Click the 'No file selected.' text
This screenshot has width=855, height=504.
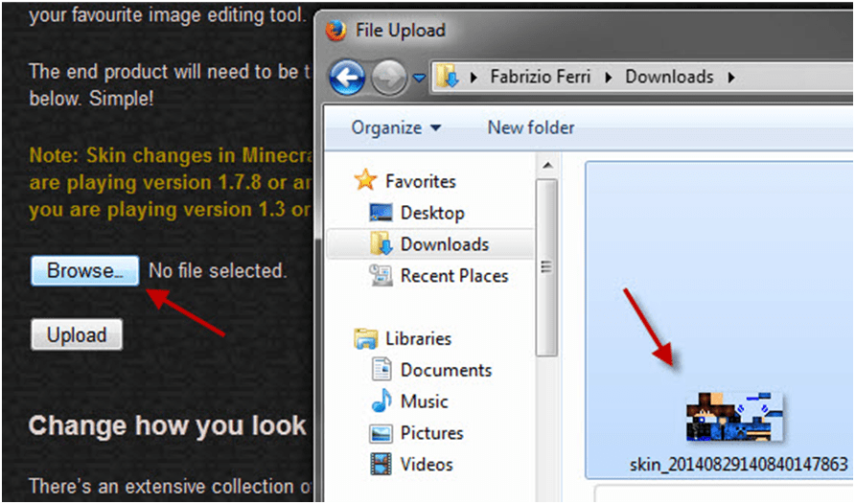point(218,271)
